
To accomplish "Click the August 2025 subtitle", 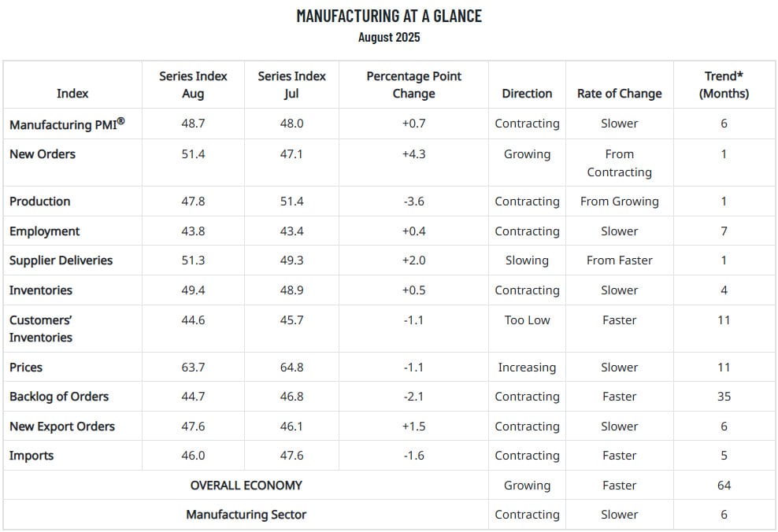I will 389,37.
